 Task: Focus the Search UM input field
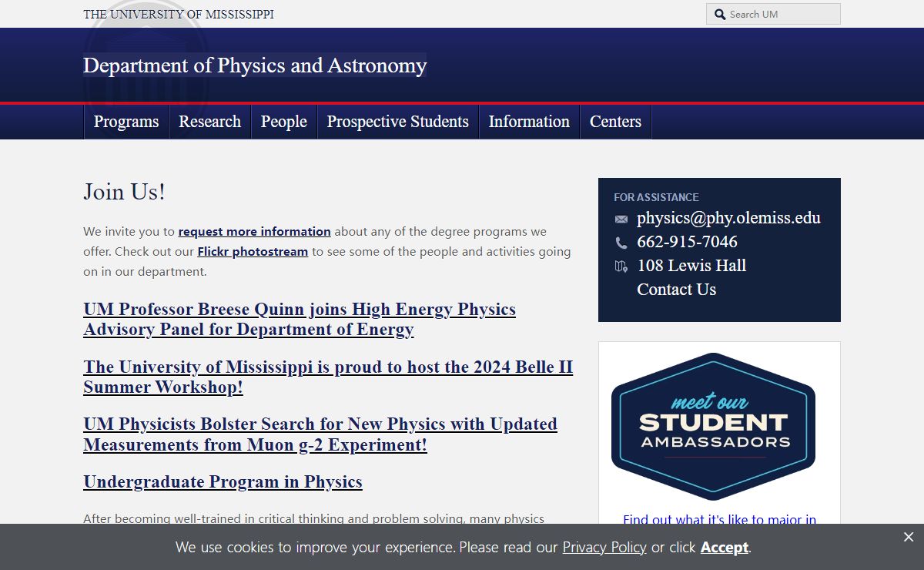(x=773, y=14)
